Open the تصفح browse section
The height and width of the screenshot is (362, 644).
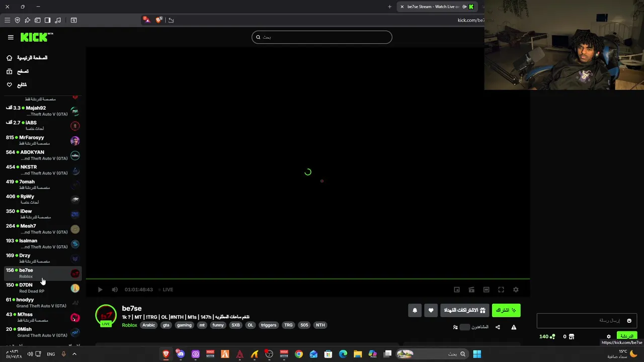(18, 71)
